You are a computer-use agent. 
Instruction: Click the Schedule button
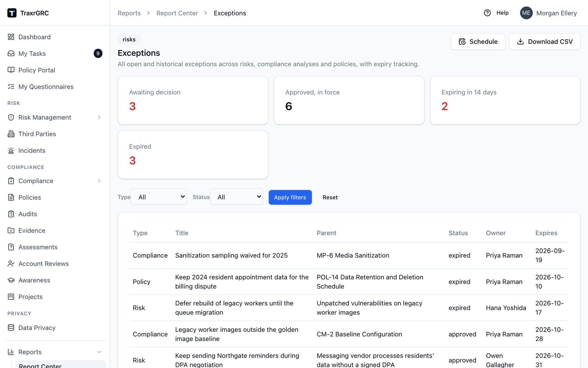click(x=478, y=42)
